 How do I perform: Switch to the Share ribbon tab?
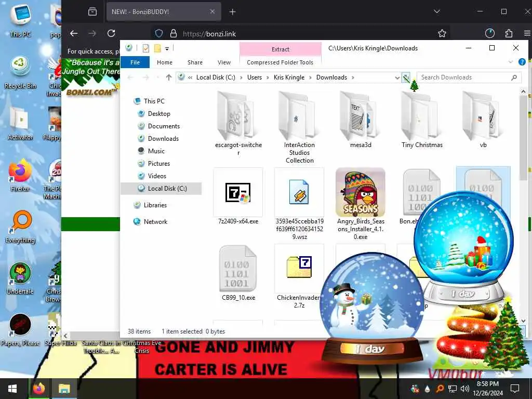195,62
